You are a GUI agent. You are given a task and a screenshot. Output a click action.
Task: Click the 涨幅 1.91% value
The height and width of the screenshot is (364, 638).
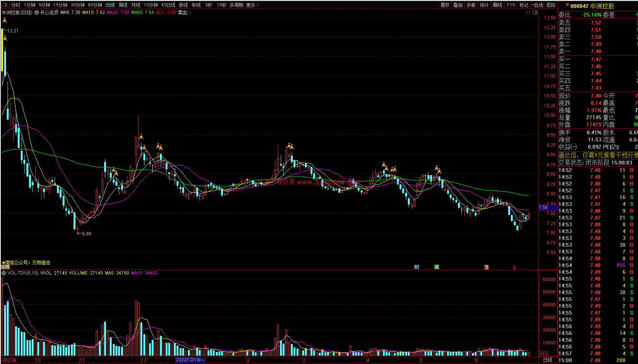click(594, 110)
